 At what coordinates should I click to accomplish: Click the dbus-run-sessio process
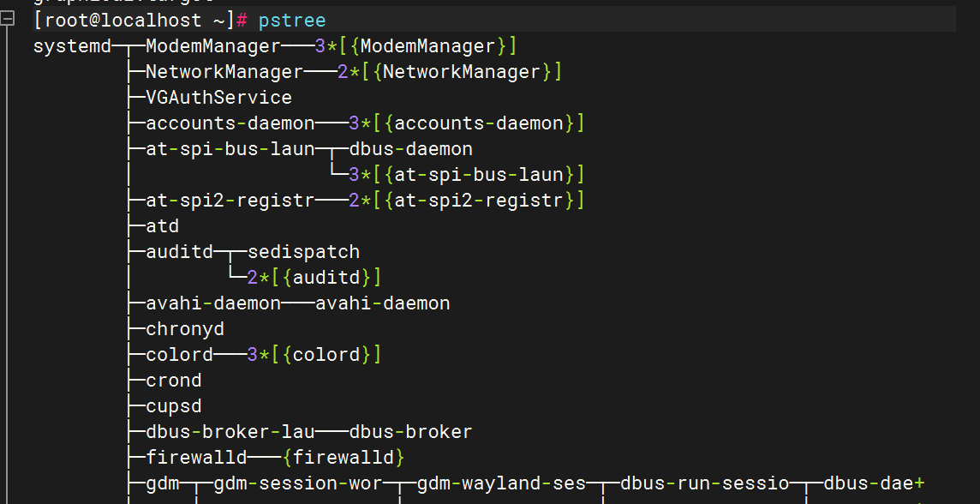[705, 483]
